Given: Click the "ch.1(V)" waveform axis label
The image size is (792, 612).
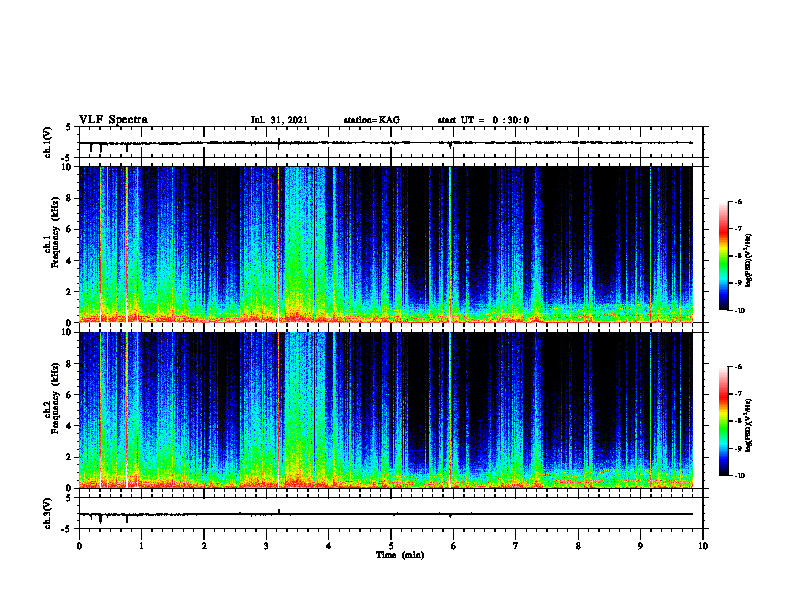Looking at the screenshot, I should 47,142.
